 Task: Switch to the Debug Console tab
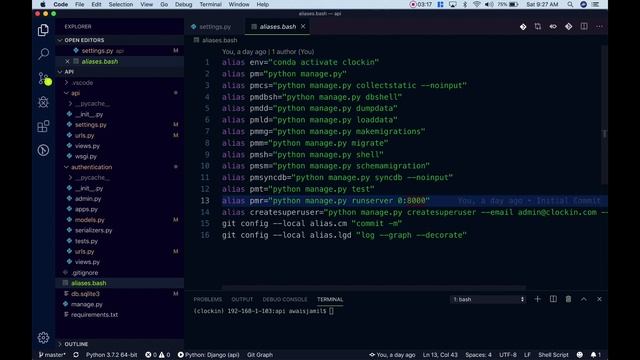pyautogui.click(x=284, y=299)
